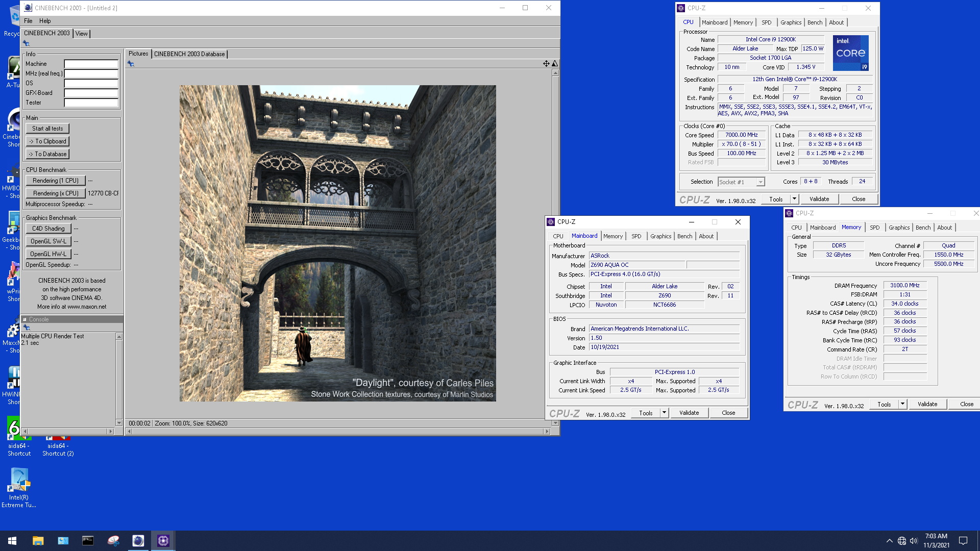Image resolution: width=980 pixels, height=551 pixels.
Task: Open Graphics tab in CPU-Z Memory window
Action: (899, 228)
